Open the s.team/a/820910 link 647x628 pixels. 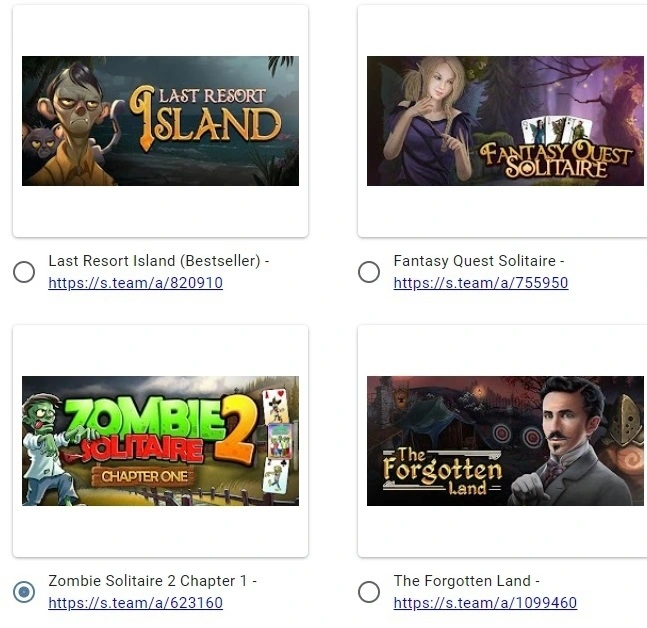click(x=135, y=283)
